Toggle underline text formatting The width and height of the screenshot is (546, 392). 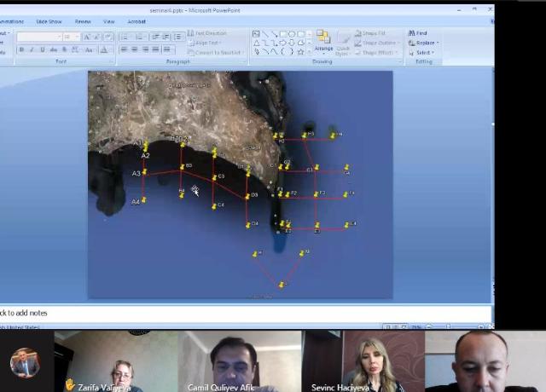(42, 50)
